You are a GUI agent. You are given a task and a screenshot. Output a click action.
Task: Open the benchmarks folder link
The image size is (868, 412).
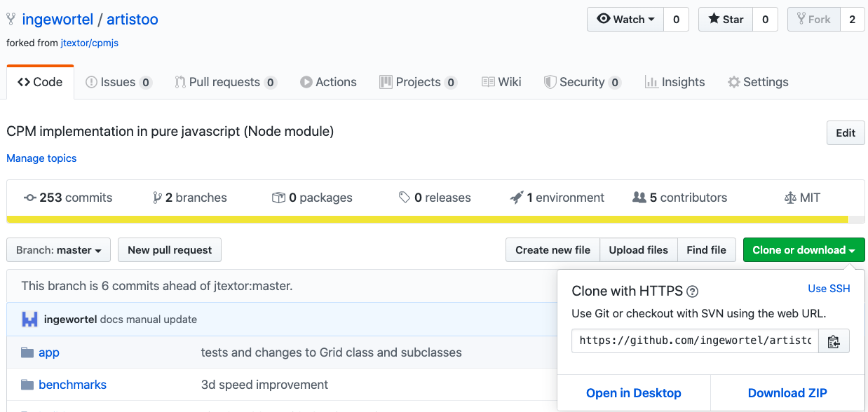click(73, 385)
